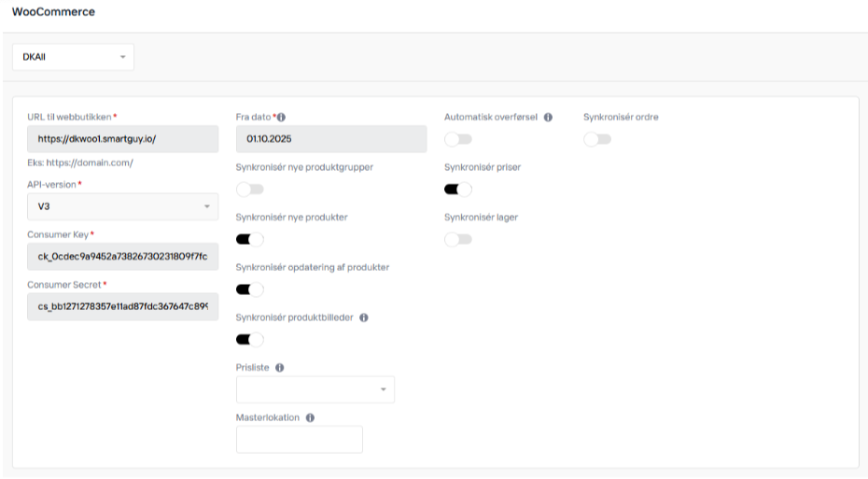Toggle Synkronisér nye produktgrupper on
Image resolution: width=868 pixels, height=479 pixels.
tap(249, 190)
